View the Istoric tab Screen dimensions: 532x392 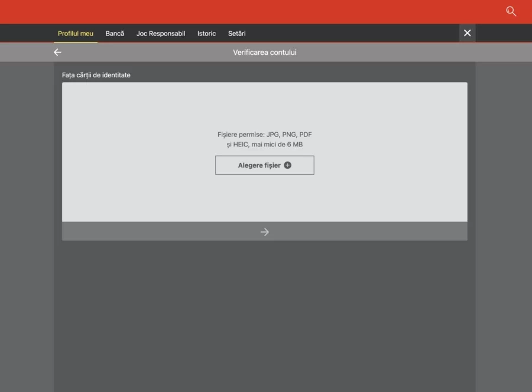pos(207,34)
